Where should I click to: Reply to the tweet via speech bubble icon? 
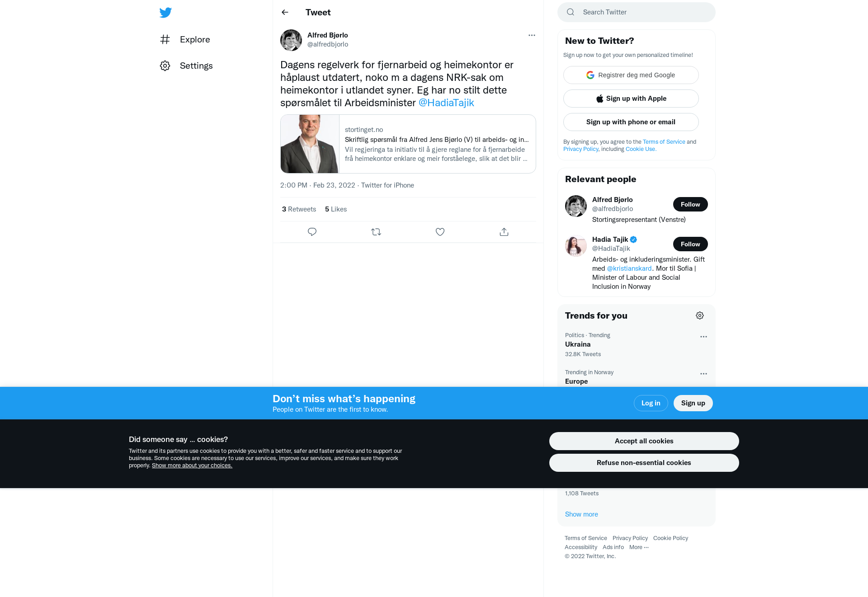pos(312,232)
